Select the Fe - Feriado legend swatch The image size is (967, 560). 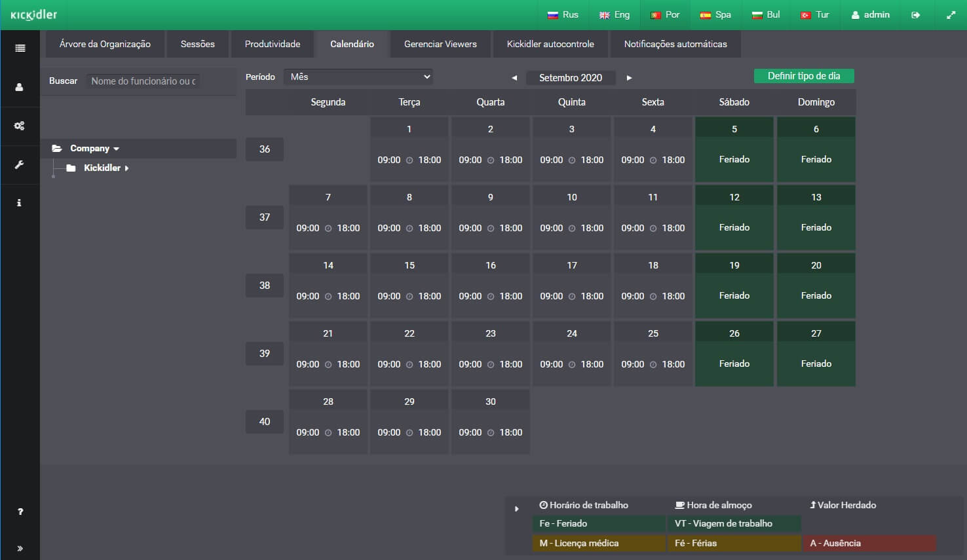pyautogui.click(x=599, y=523)
